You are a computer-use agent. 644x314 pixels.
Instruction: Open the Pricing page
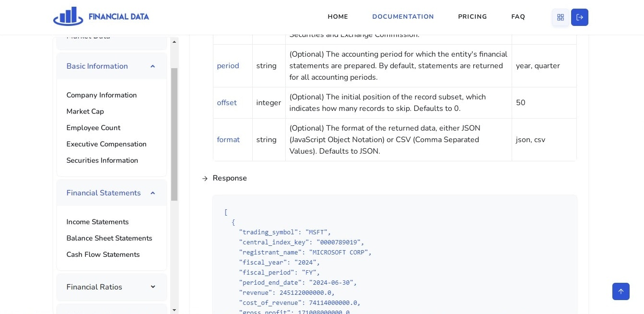tap(472, 17)
